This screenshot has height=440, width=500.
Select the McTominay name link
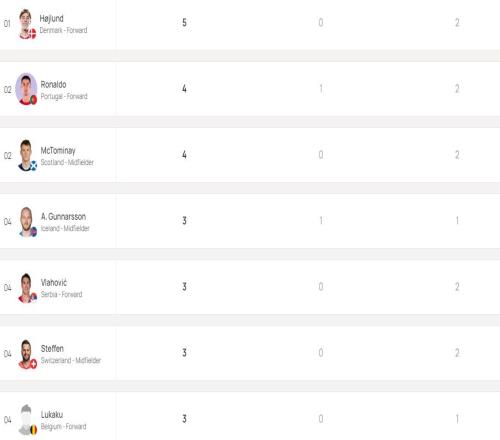click(x=58, y=151)
